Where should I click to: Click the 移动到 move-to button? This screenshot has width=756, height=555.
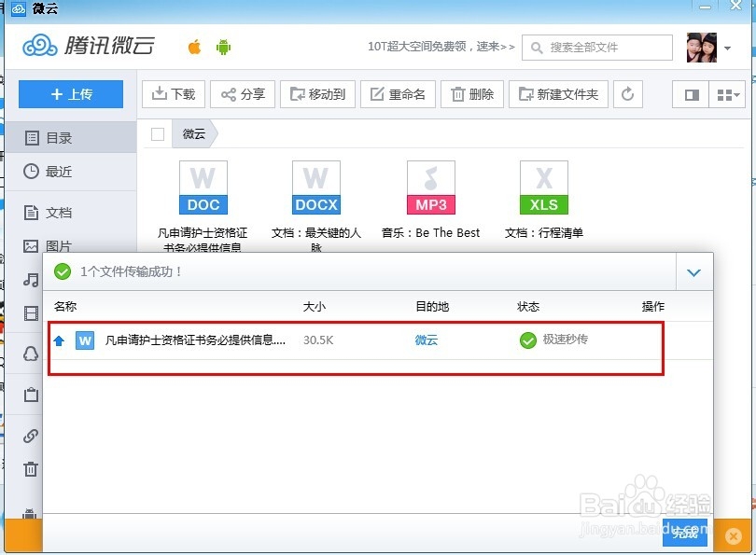point(317,94)
